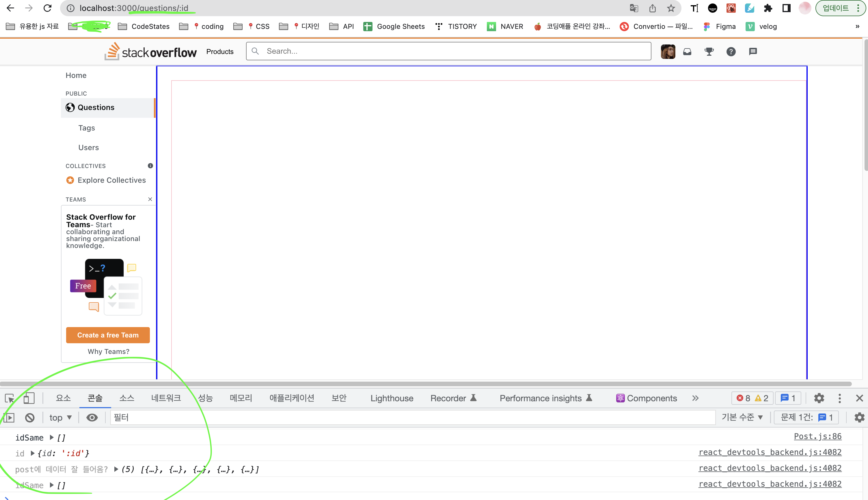Click the Collectives info icon
Image resolution: width=868 pixels, height=500 pixels.
point(150,165)
